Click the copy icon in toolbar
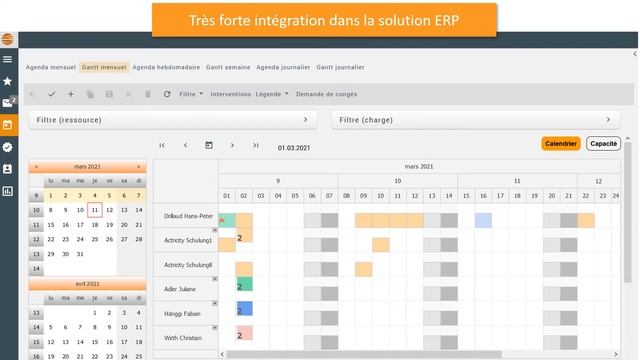This screenshot has width=640, height=360. tap(90, 94)
